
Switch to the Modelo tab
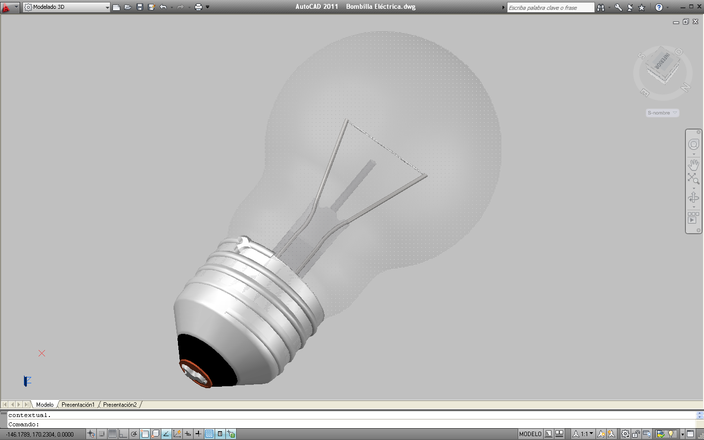pos(44,405)
